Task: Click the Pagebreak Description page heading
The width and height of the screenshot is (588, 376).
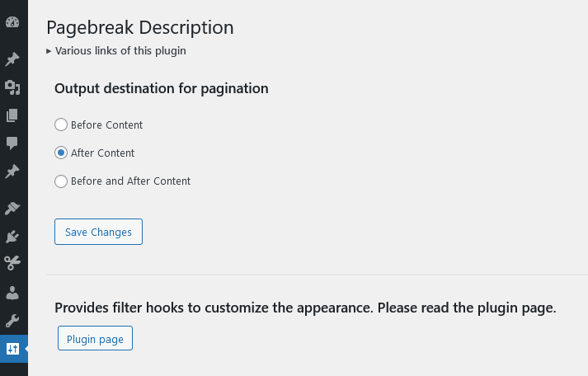Action: click(140, 27)
